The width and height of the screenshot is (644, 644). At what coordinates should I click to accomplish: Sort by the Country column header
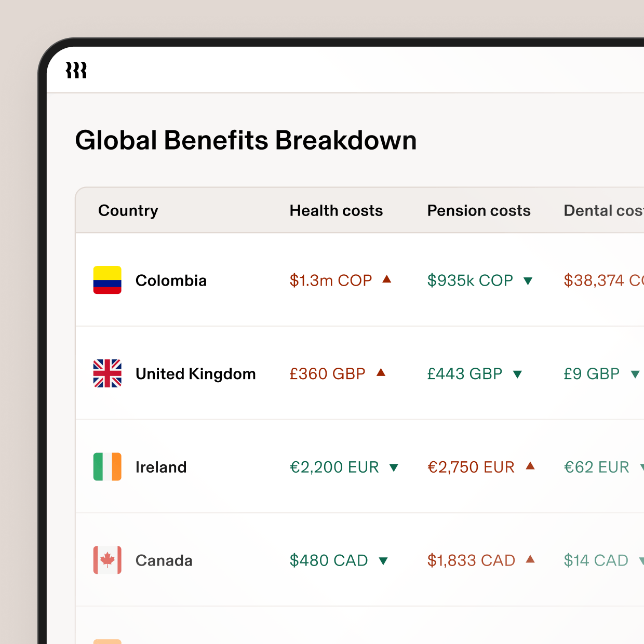(128, 210)
